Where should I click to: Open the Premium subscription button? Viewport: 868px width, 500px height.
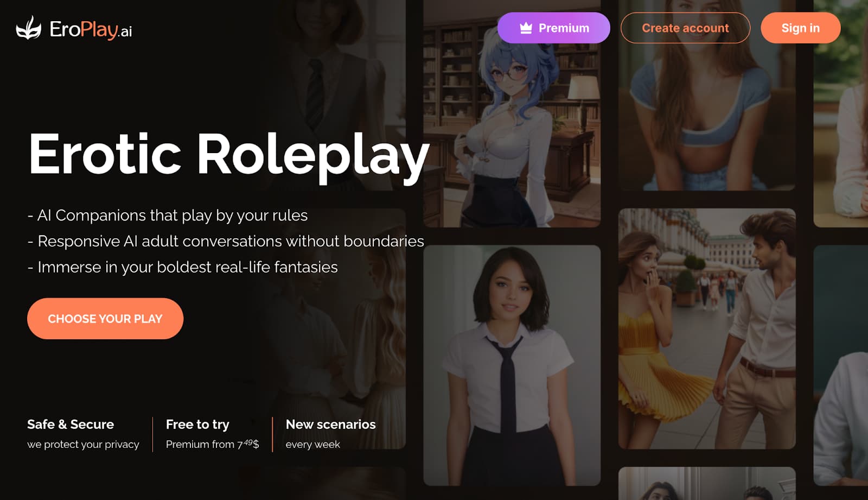(x=553, y=28)
